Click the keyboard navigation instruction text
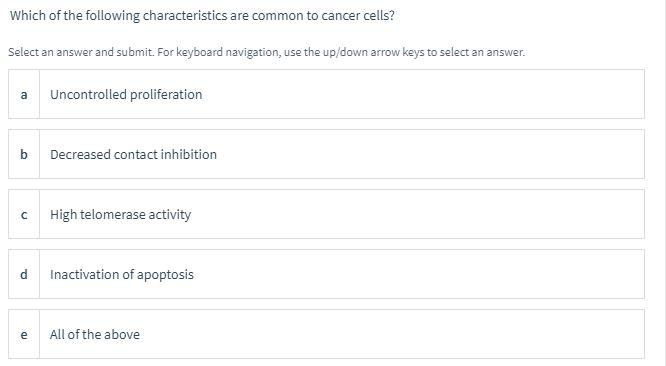 coord(267,52)
